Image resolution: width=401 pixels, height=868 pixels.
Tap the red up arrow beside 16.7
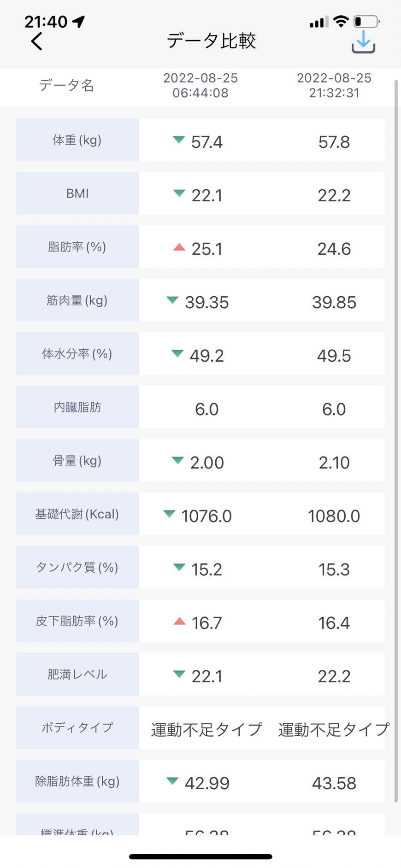point(179,621)
